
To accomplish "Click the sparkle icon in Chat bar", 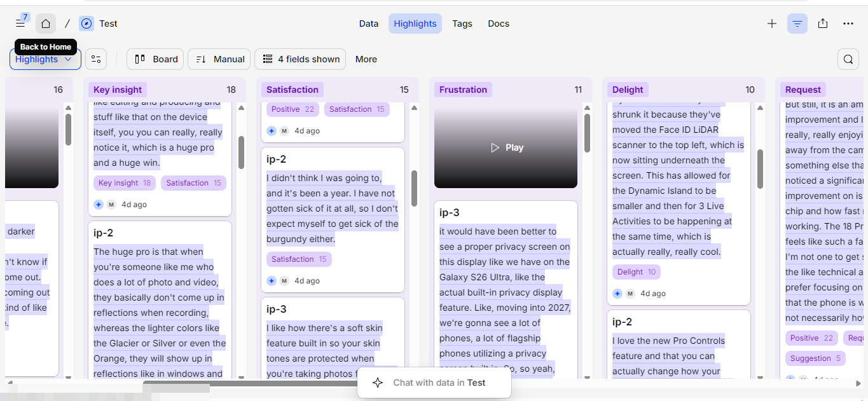I will tap(378, 383).
